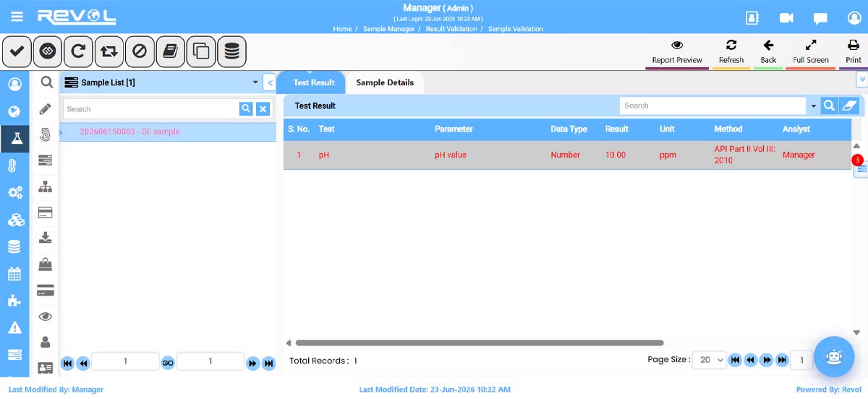
Task: Open the chatbot assistant robot button
Action: pos(834,356)
